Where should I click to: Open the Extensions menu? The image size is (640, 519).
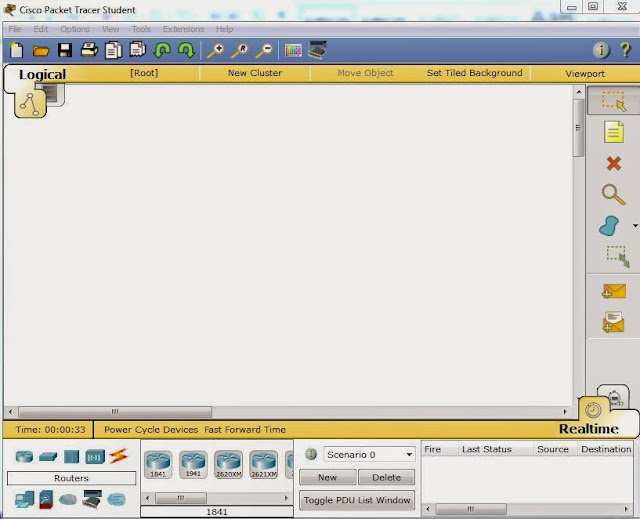[x=183, y=29]
